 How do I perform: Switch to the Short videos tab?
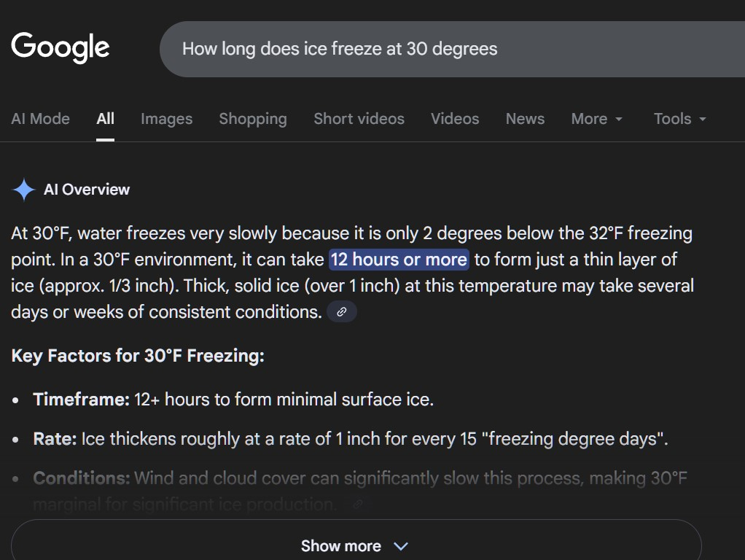pos(359,119)
